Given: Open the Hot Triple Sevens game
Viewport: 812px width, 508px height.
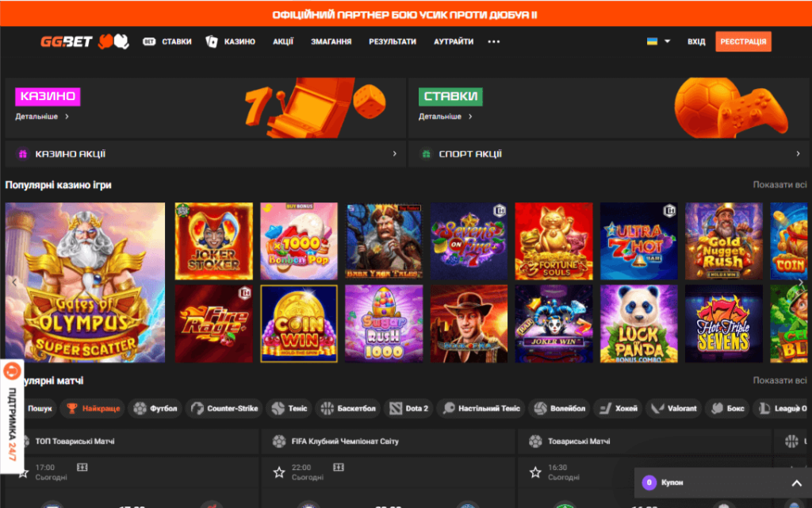Looking at the screenshot, I should pyautogui.click(x=723, y=324).
